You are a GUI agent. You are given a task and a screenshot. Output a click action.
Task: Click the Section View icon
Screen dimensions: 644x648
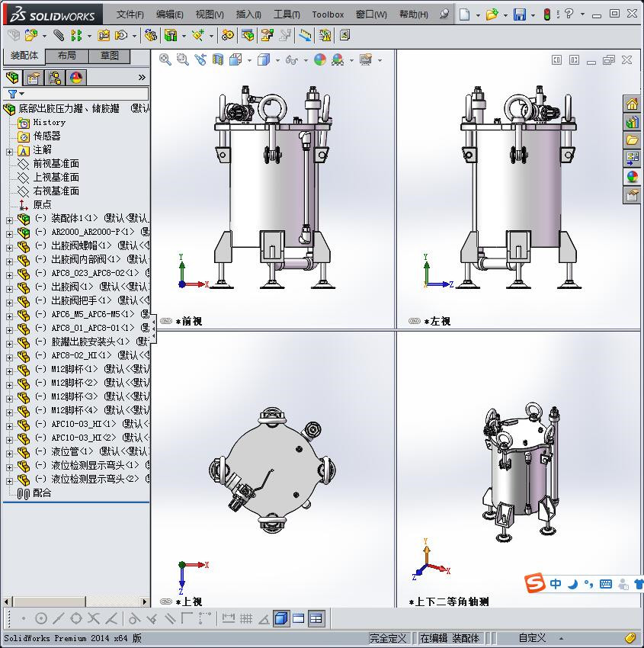pos(218,60)
